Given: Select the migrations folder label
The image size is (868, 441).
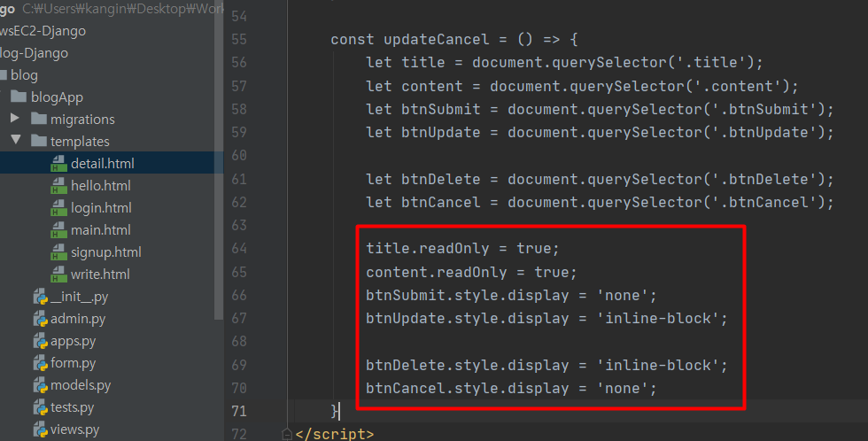Looking at the screenshot, I should coord(82,120).
